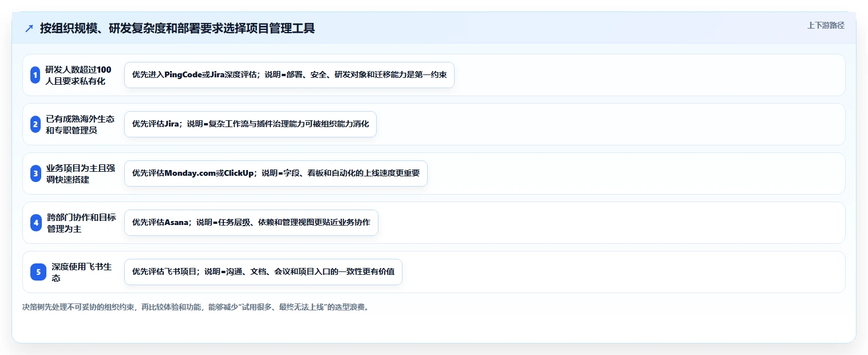Open the Monday.com或ClickUp recommendation box
Screen dimensions: 868x355
point(276,173)
